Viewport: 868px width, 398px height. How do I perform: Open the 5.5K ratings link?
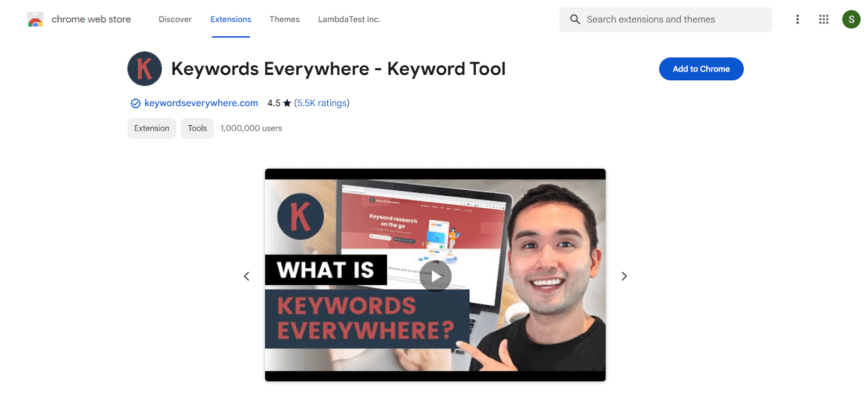point(322,103)
